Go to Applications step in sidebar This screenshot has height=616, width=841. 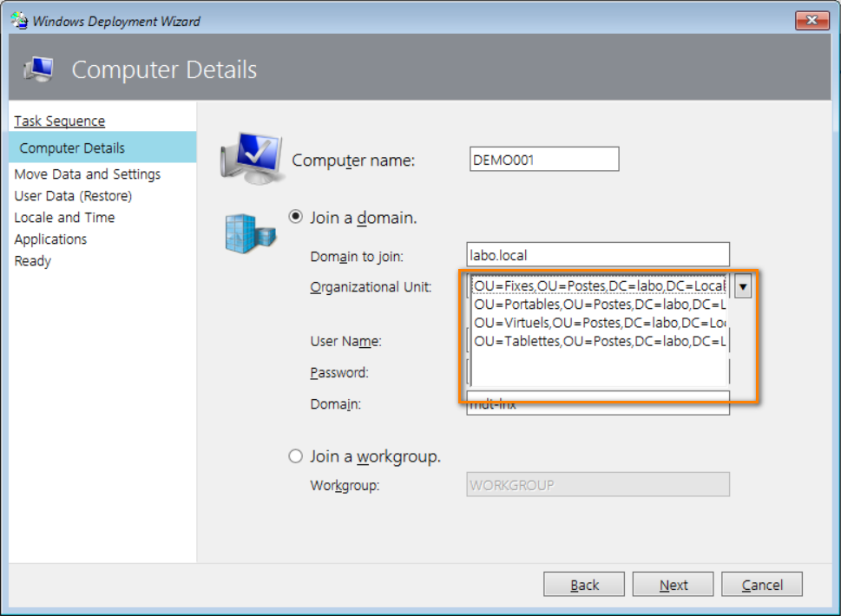(x=50, y=239)
